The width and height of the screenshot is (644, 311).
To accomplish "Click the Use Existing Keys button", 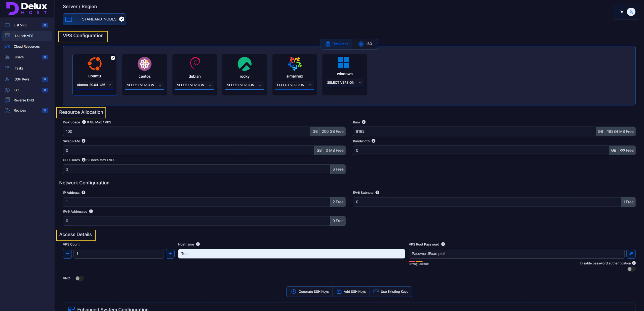I will tap(391, 292).
